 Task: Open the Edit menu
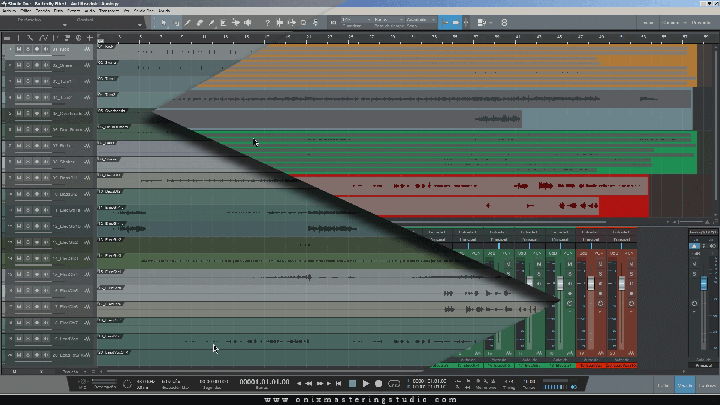point(26,10)
